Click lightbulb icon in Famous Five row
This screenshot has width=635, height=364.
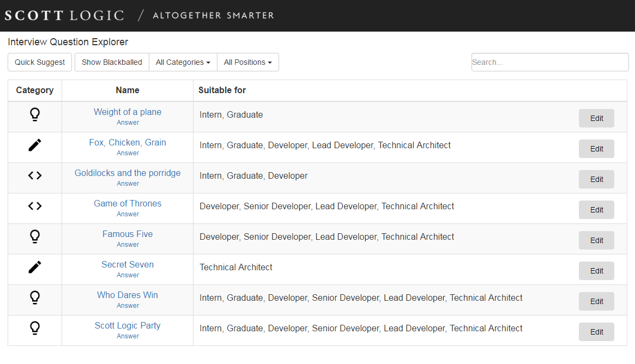tap(35, 236)
